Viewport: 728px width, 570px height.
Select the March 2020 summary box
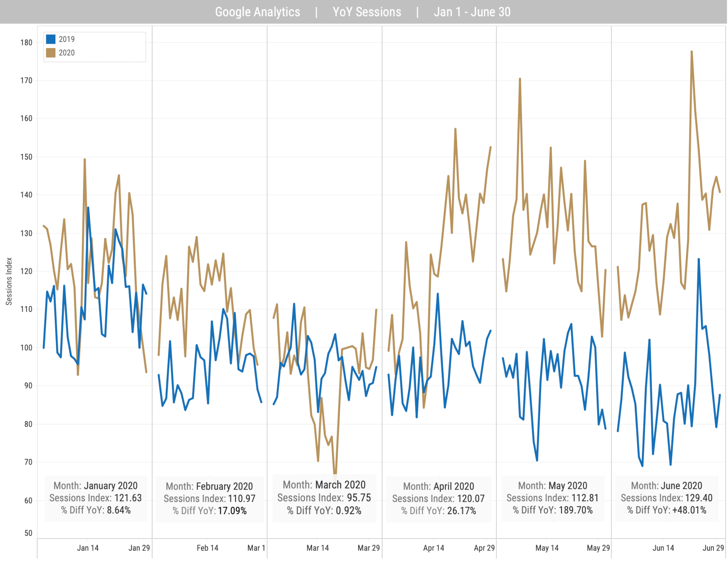click(324, 497)
